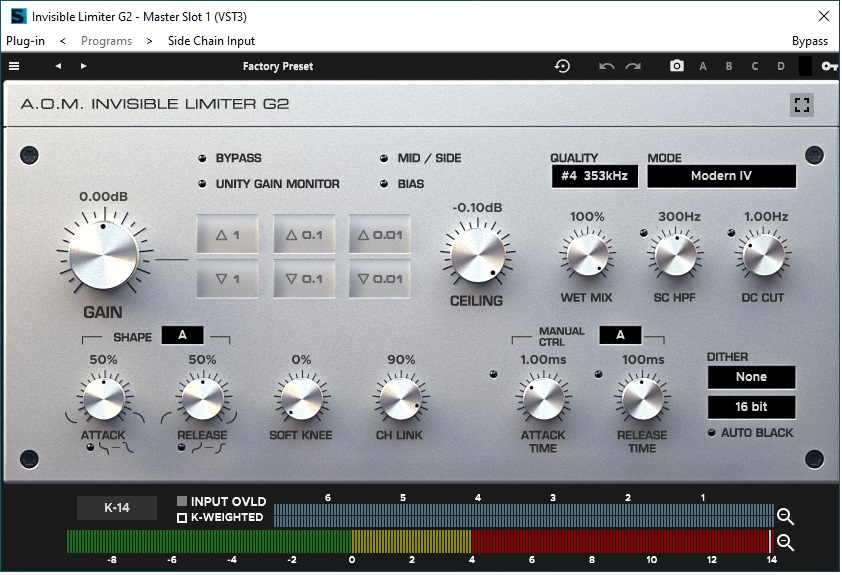Enable UNITY GAIN MONITOR
Screen dimensions: 842x575
[202, 184]
